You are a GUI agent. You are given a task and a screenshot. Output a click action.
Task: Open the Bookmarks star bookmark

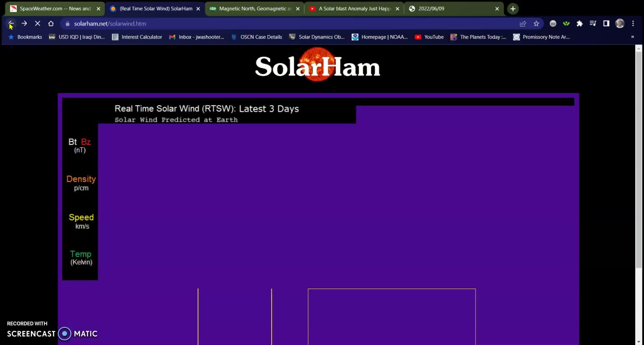[25, 37]
